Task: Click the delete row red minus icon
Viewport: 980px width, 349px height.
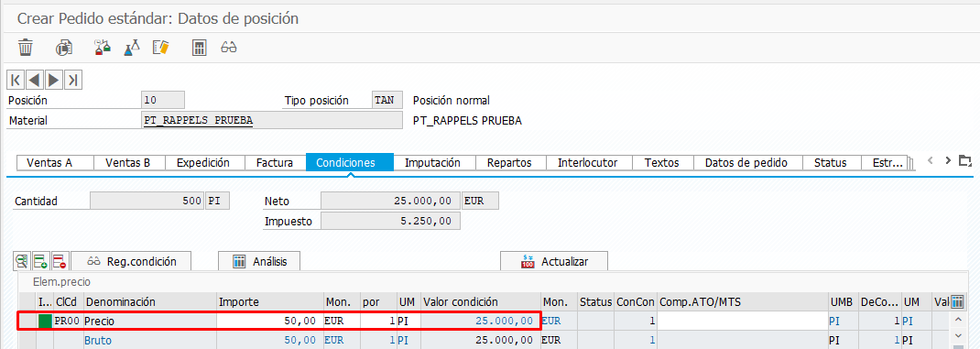Action: (60, 261)
